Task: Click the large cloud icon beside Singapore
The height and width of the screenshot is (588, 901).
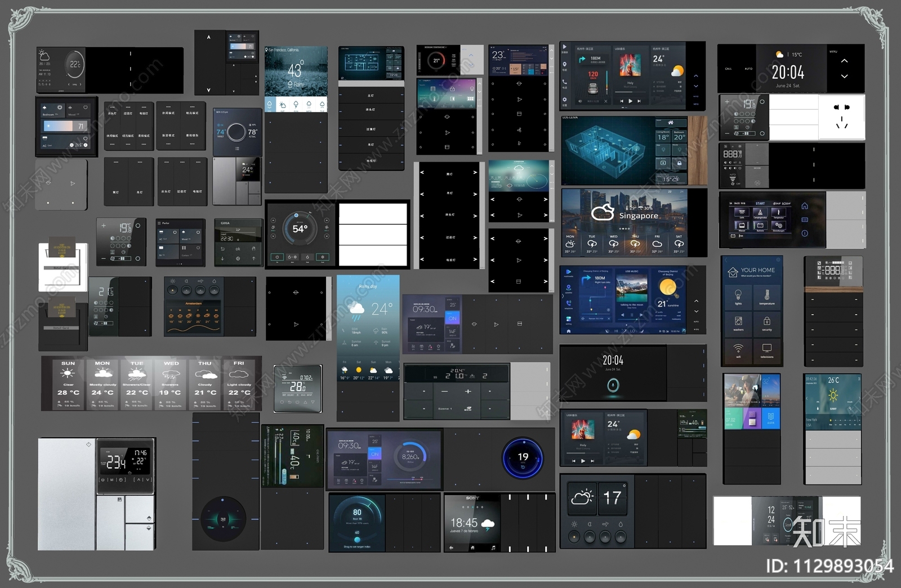Action: click(x=603, y=212)
